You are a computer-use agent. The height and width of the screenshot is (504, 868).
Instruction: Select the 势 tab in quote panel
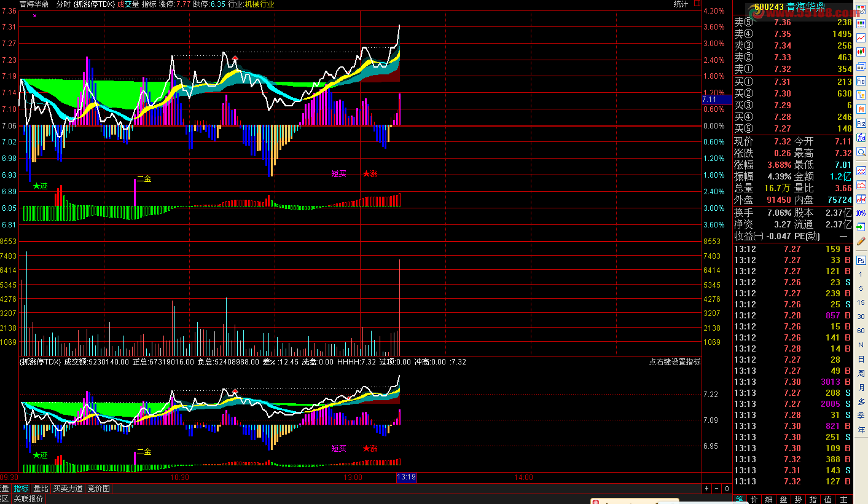click(x=799, y=499)
